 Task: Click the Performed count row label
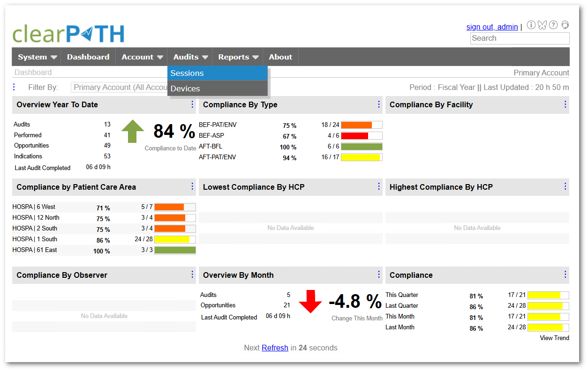28,135
